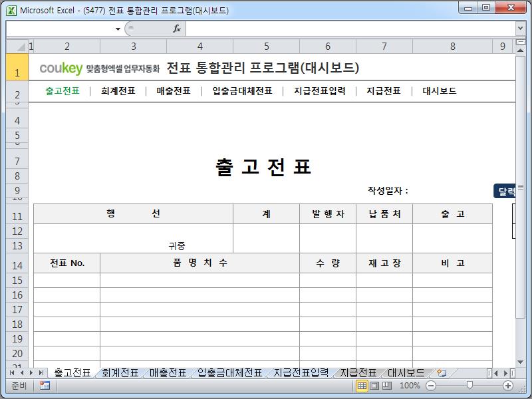The width and height of the screenshot is (532, 399).
Task: Click the 전표 No. header cell
Action: tap(67, 263)
